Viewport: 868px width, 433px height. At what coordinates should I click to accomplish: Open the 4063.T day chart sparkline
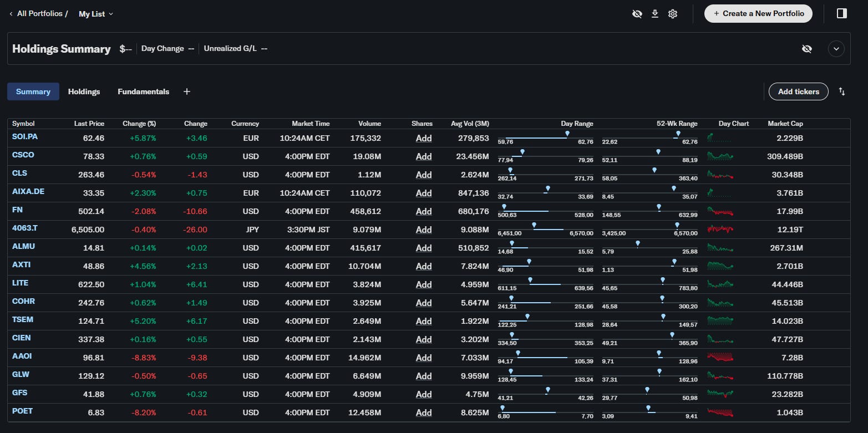point(720,229)
